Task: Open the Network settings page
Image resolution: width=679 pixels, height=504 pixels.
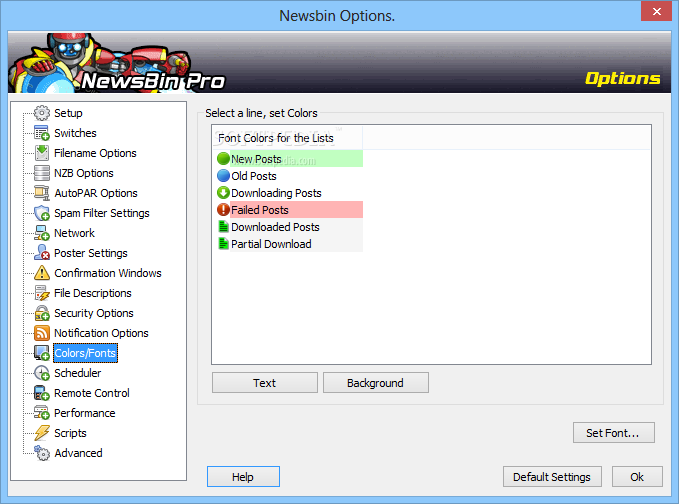Action: (x=74, y=233)
